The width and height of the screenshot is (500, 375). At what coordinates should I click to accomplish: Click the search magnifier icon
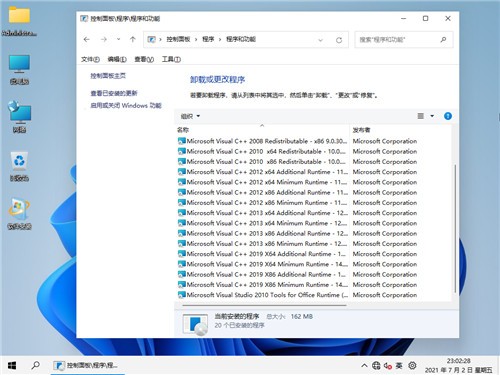[443, 40]
